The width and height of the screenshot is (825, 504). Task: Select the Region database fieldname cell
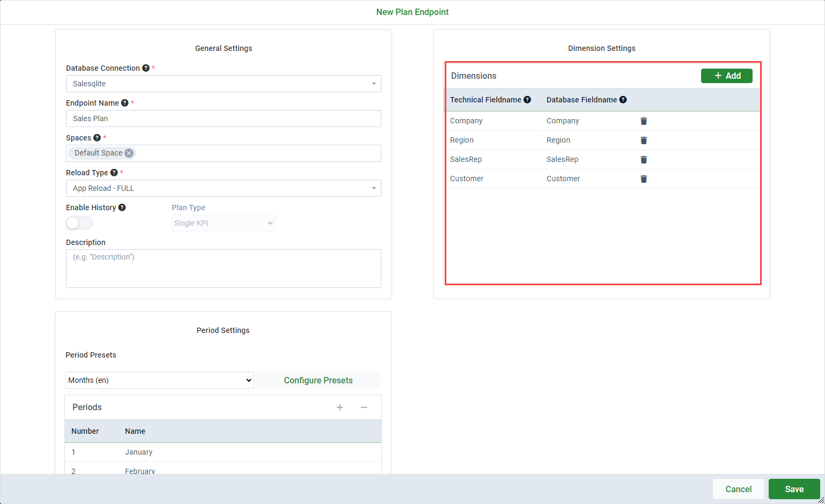coord(558,140)
